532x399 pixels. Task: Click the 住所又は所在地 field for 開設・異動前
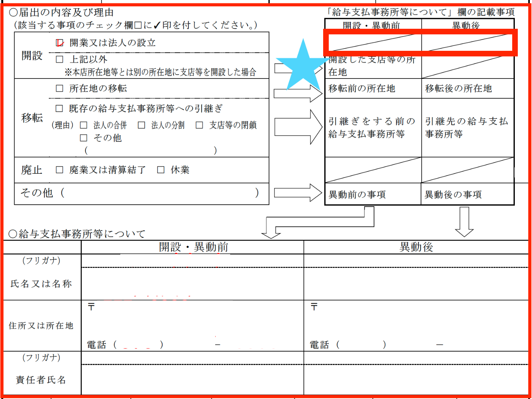tap(192, 325)
